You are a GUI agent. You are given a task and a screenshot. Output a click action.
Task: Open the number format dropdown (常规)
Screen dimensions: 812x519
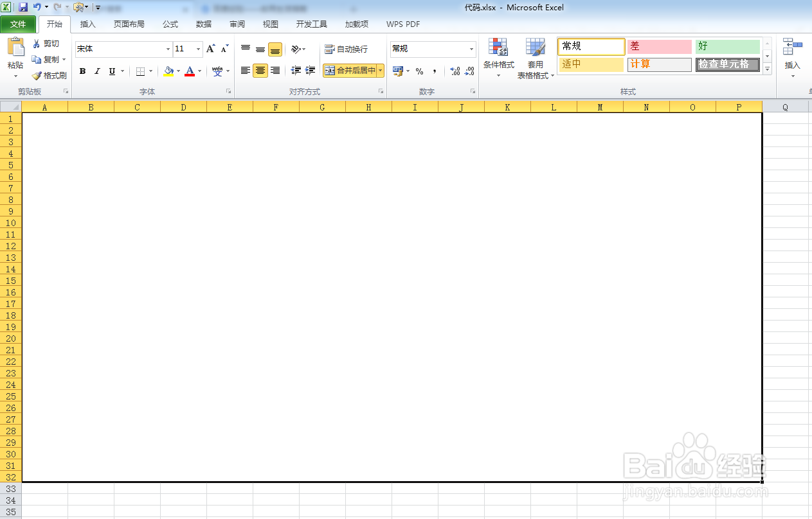(x=471, y=49)
